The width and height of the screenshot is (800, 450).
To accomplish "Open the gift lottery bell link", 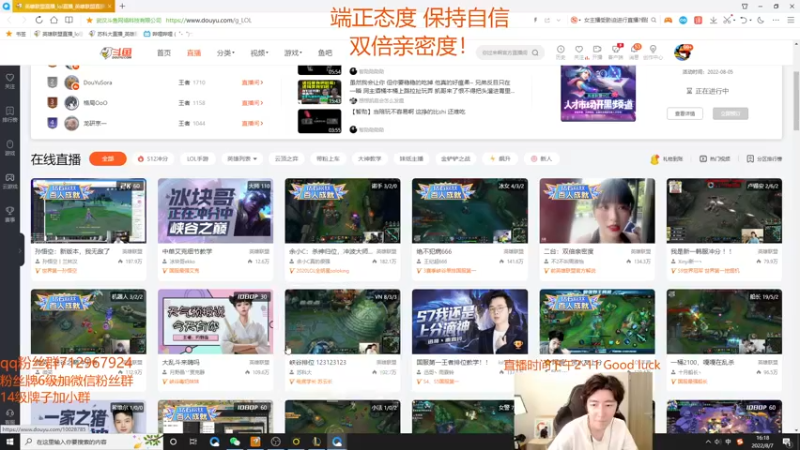I will coord(667,159).
